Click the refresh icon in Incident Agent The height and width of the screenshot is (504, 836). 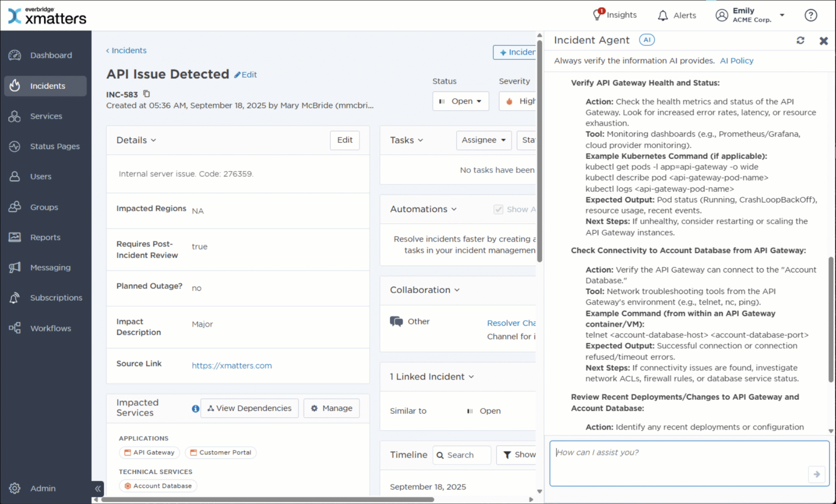pos(800,40)
